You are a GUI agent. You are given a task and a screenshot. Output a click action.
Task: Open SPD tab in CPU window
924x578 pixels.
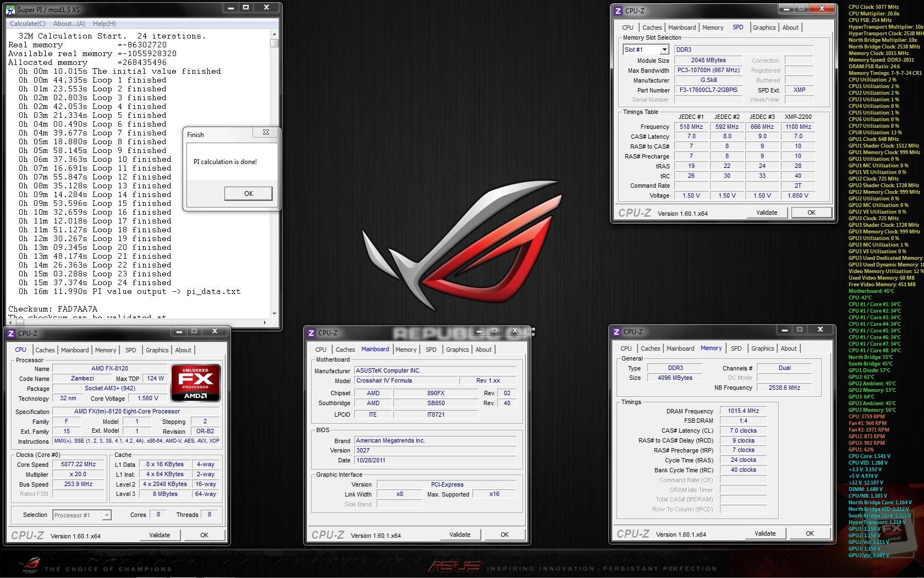131,350
